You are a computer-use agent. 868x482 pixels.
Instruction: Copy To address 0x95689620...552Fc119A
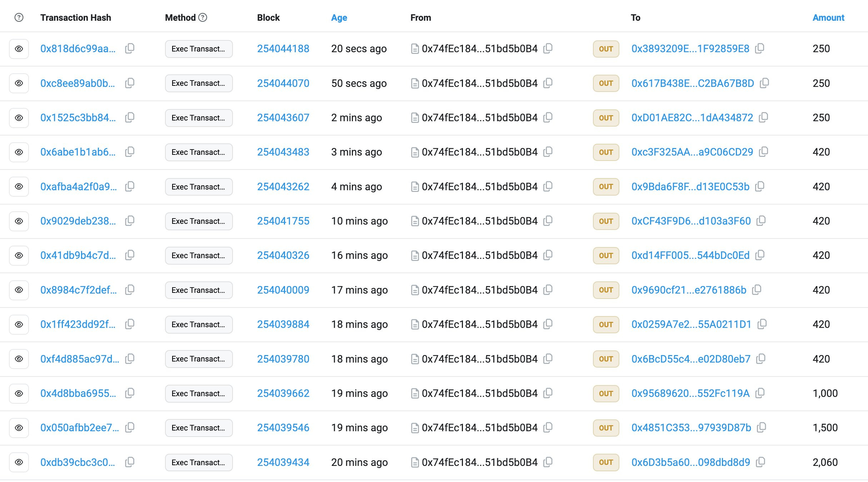click(760, 393)
